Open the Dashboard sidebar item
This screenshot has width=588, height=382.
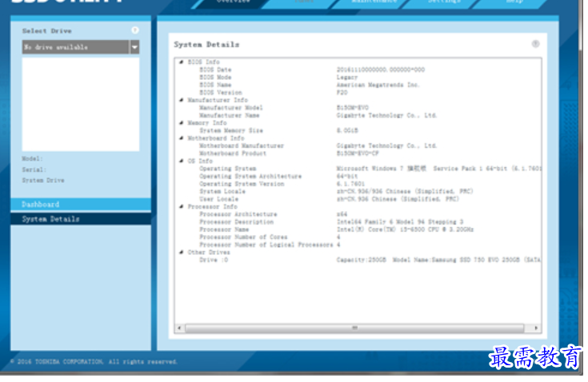click(80, 205)
